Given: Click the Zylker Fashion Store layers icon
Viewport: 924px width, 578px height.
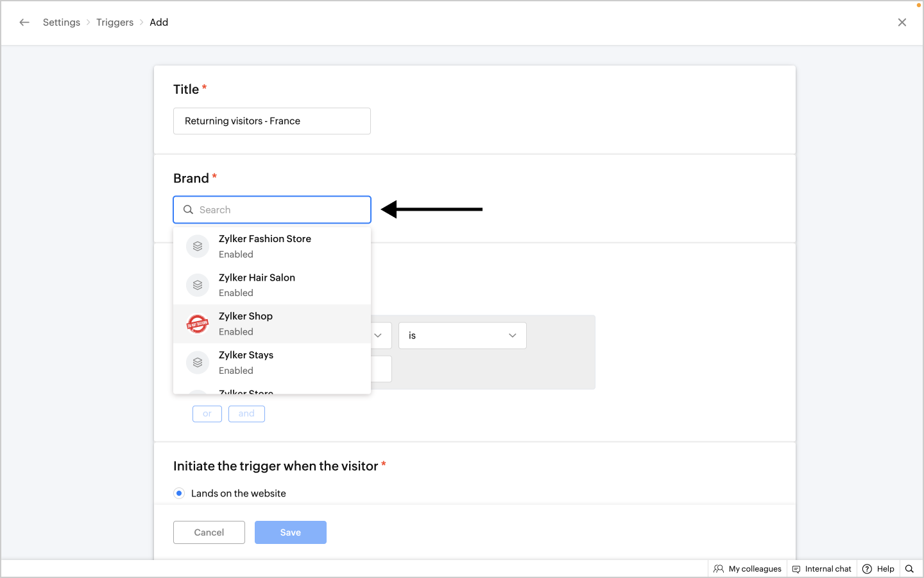Looking at the screenshot, I should [x=198, y=247].
